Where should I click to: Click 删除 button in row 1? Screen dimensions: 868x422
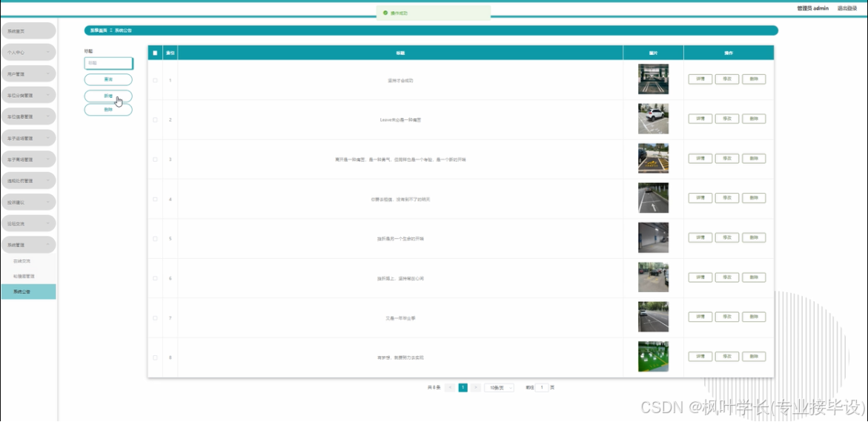click(x=754, y=79)
